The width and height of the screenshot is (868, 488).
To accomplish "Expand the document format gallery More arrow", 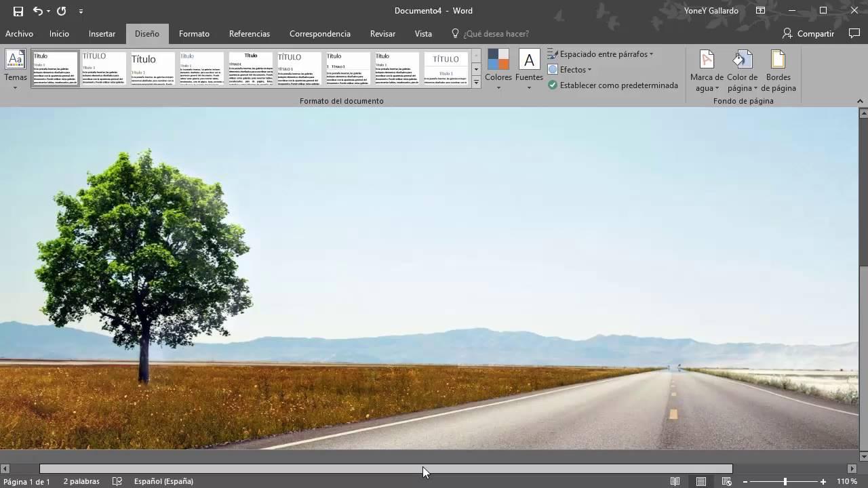I will coord(476,82).
